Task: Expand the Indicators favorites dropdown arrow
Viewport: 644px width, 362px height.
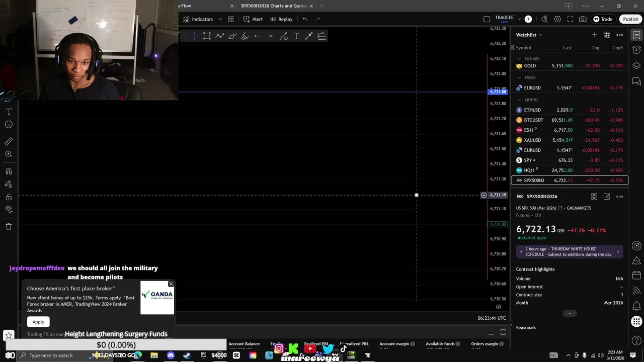Action: coord(220,19)
